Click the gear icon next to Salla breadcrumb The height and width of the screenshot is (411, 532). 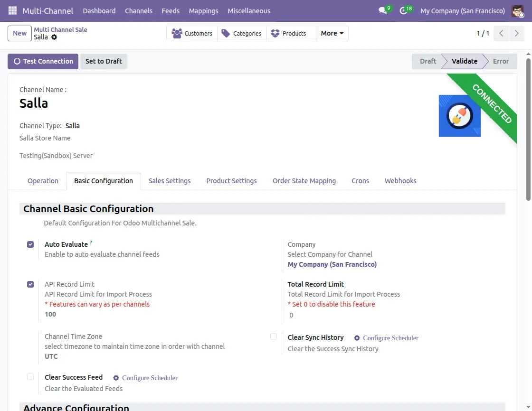point(54,37)
